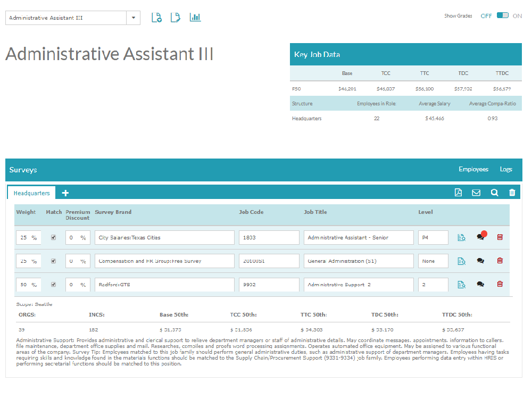Open the analytics bar chart icon
This screenshot has height=399, width=532.
195,17
